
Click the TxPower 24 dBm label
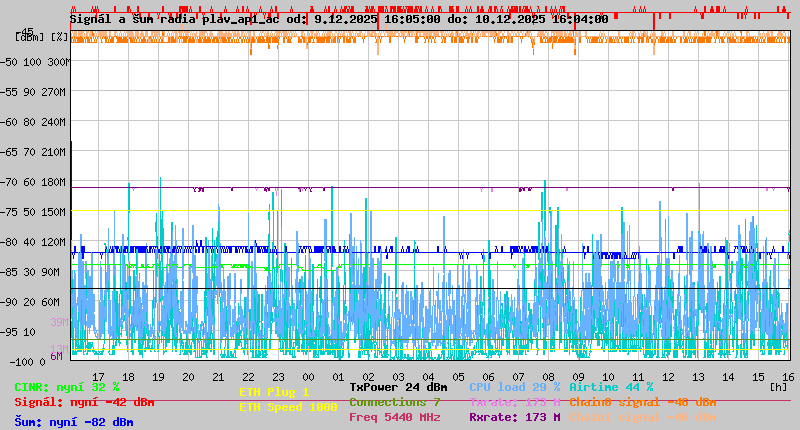pos(398,387)
